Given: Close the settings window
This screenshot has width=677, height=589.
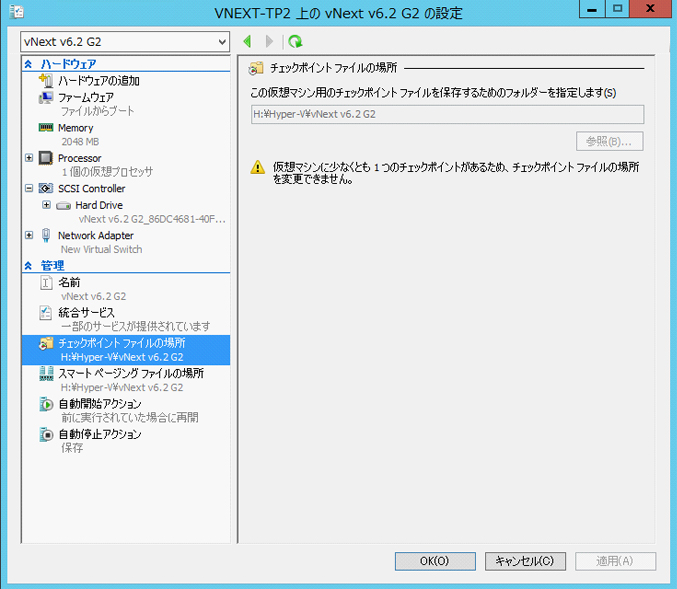Looking at the screenshot, I should coord(650,9).
